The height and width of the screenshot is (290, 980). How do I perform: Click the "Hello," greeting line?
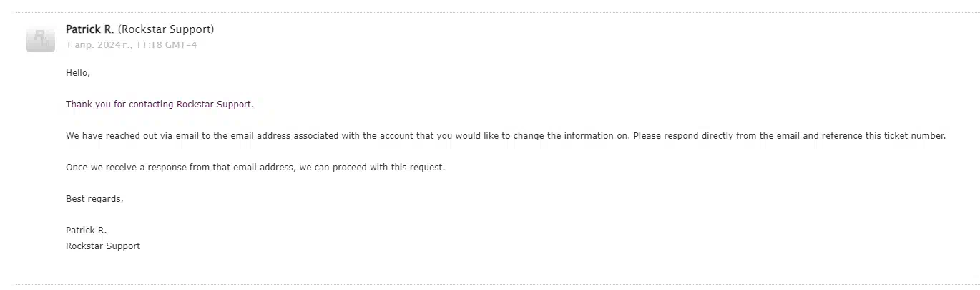click(x=78, y=72)
